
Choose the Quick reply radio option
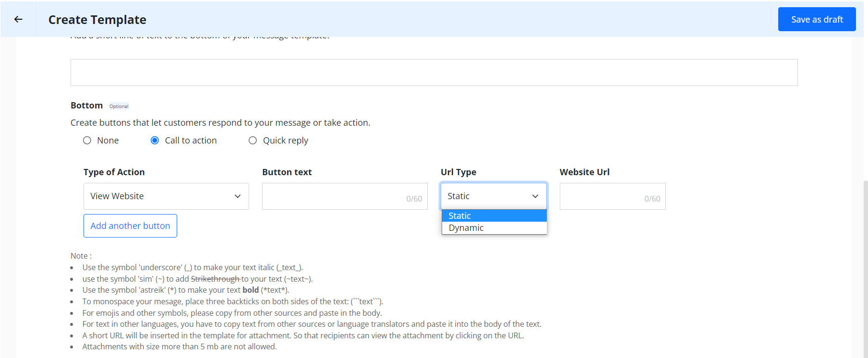[253, 141]
